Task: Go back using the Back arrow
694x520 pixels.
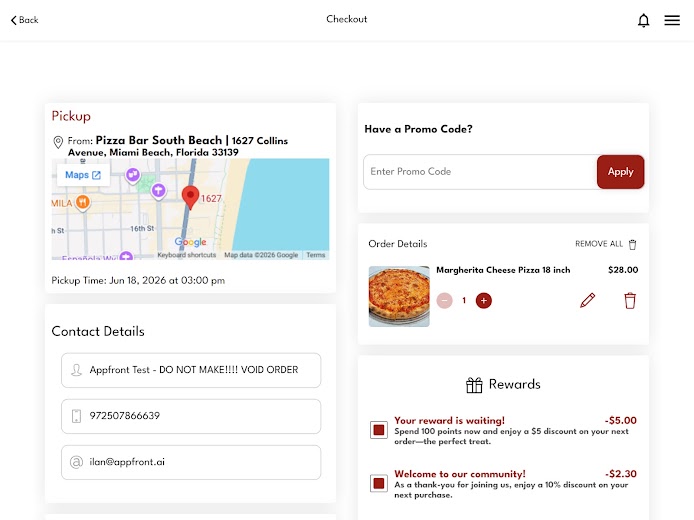Action: (24, 20)
